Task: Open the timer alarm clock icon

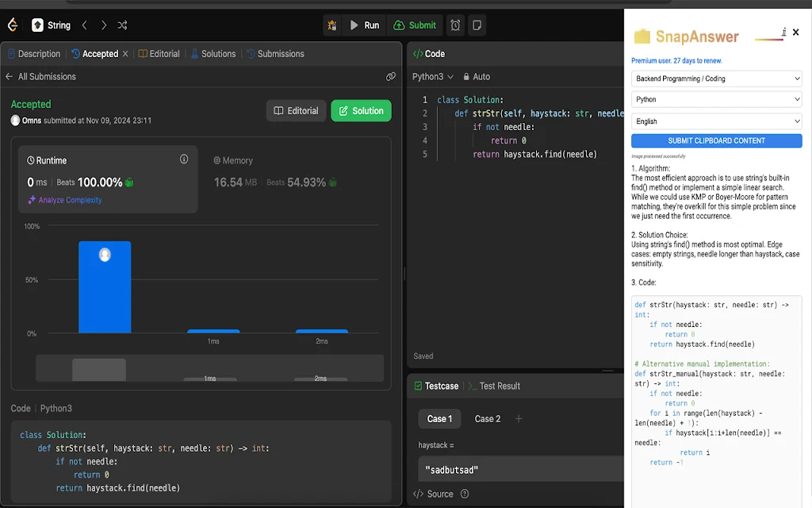Action: 455,25
